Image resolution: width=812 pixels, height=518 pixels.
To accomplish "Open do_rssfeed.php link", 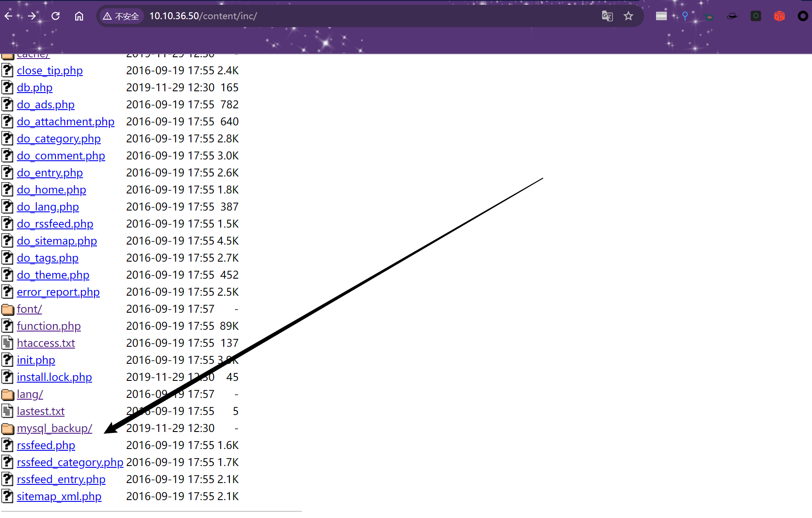I will pyautogui.click(x=55, y=224).
